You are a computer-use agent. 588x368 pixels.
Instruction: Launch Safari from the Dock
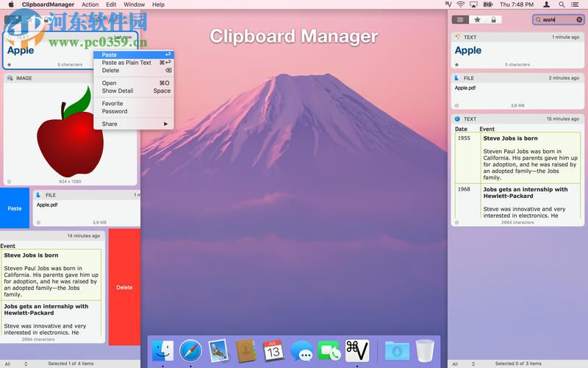coord(190,350)
